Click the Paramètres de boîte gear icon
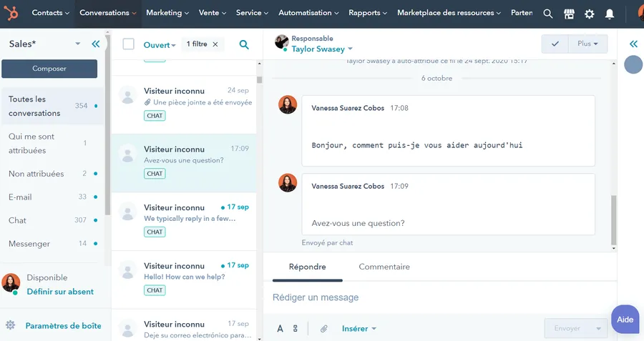Screen dimensions: 644x341 (x=10, y=325)
